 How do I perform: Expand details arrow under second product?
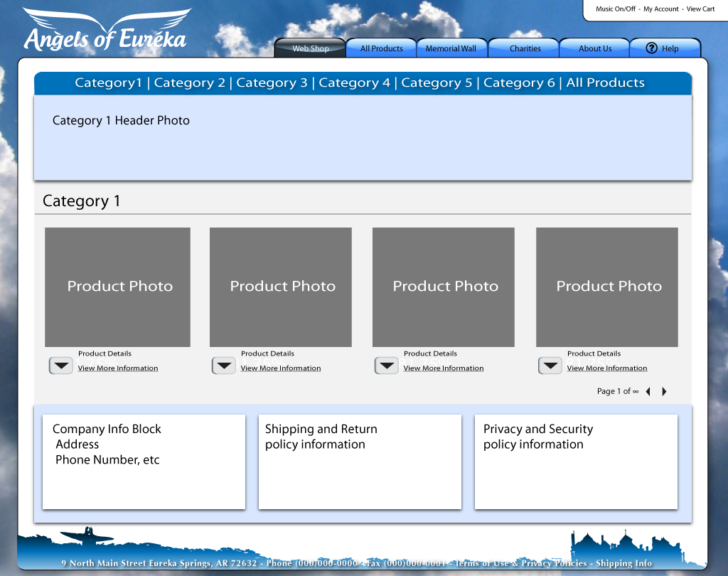click(x=223, y=365)
